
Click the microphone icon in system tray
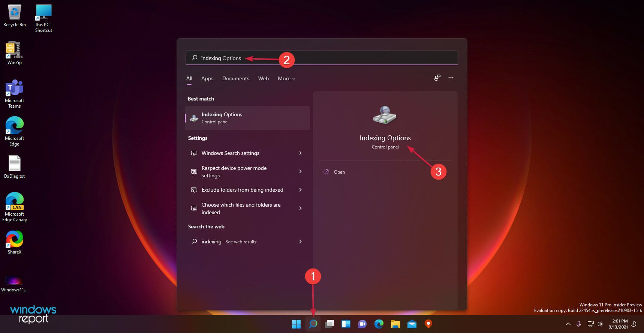[579, 324]
